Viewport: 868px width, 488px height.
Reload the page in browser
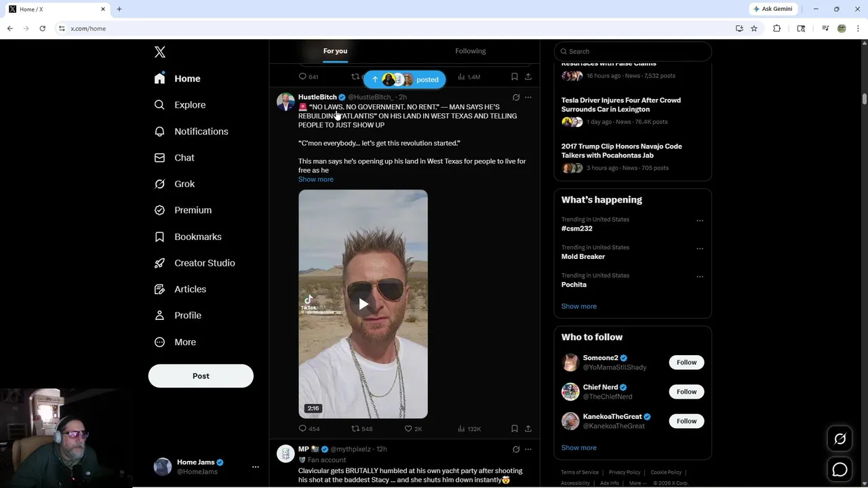pos(42,28)
